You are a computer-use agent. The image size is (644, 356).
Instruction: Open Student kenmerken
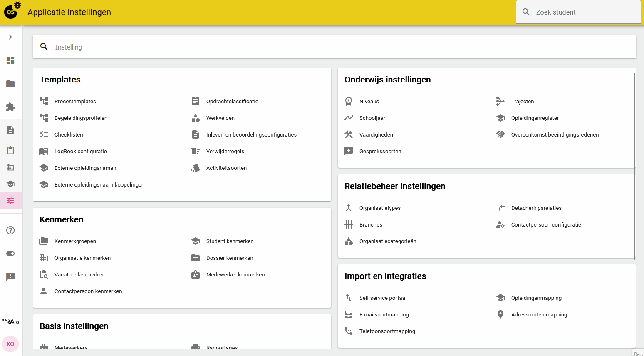click(230, 241)
